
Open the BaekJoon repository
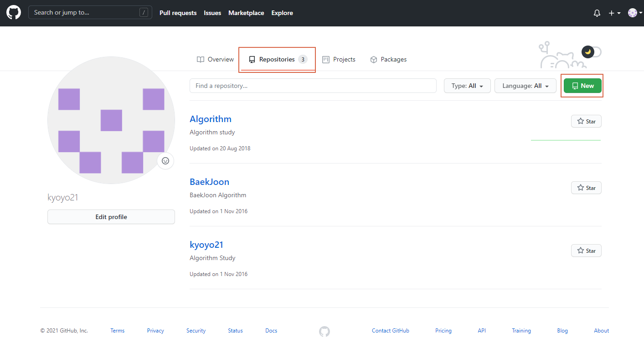tap(209, 182)
